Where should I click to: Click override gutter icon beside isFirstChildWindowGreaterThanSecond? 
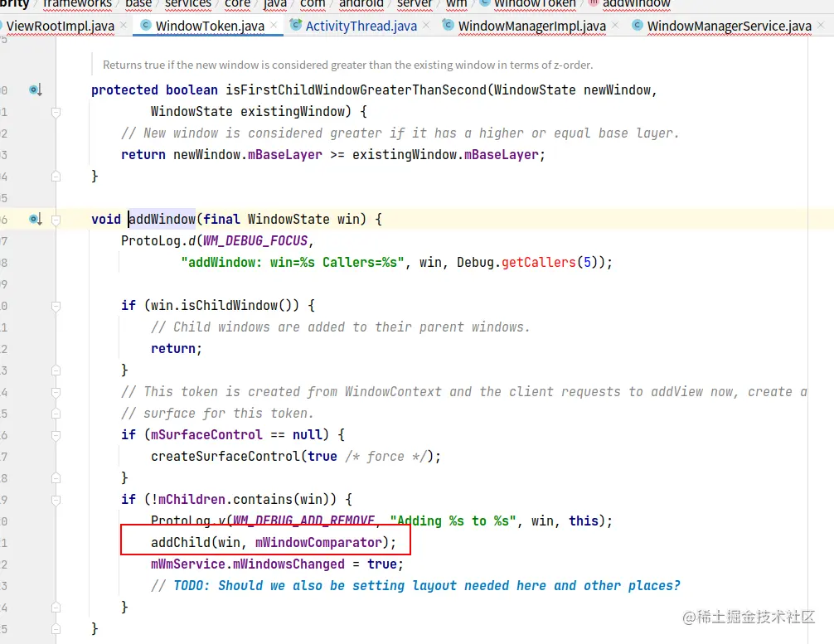35,90
